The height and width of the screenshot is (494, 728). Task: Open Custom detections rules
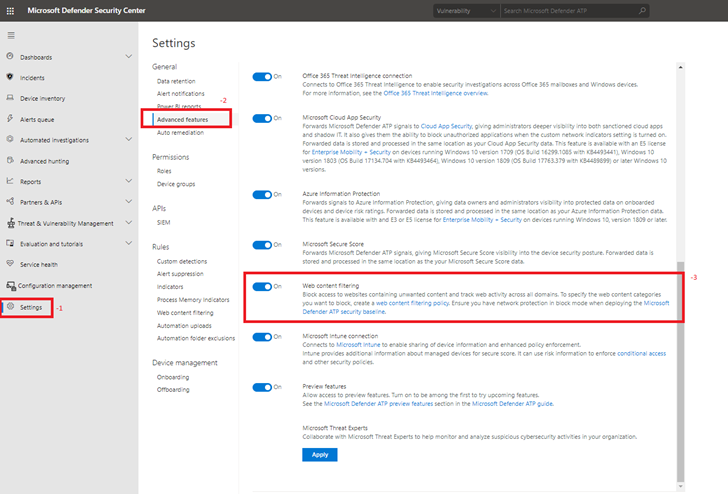(182, 261)
